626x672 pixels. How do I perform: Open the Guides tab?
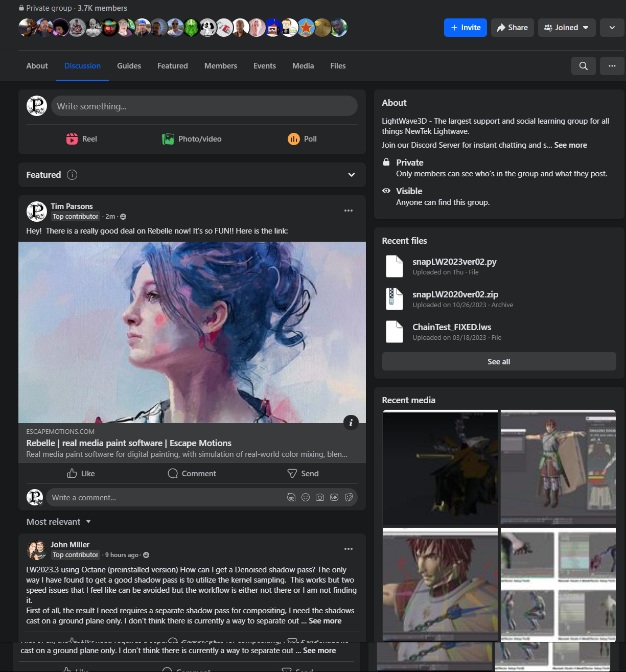point(129,66)
